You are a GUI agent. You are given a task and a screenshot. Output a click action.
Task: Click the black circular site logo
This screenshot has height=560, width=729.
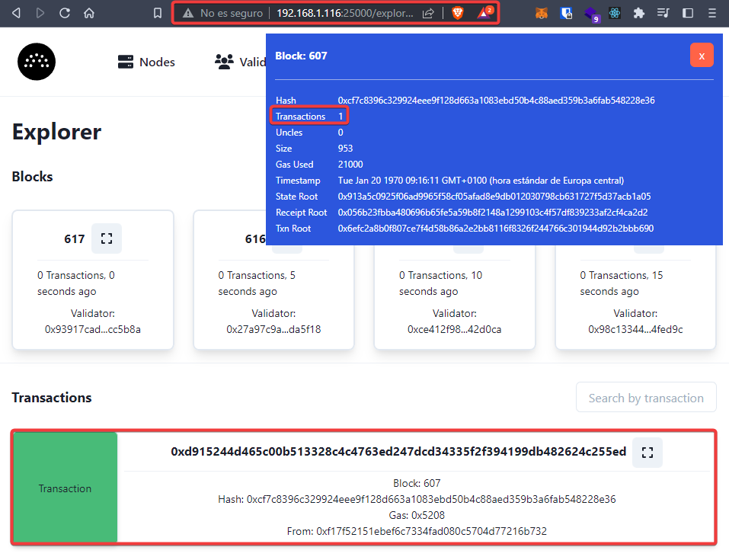click(37, 62)
